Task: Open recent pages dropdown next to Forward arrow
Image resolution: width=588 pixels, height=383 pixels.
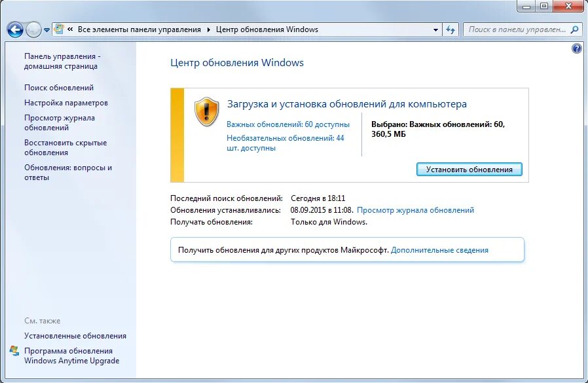Action: tap(46, 30)
